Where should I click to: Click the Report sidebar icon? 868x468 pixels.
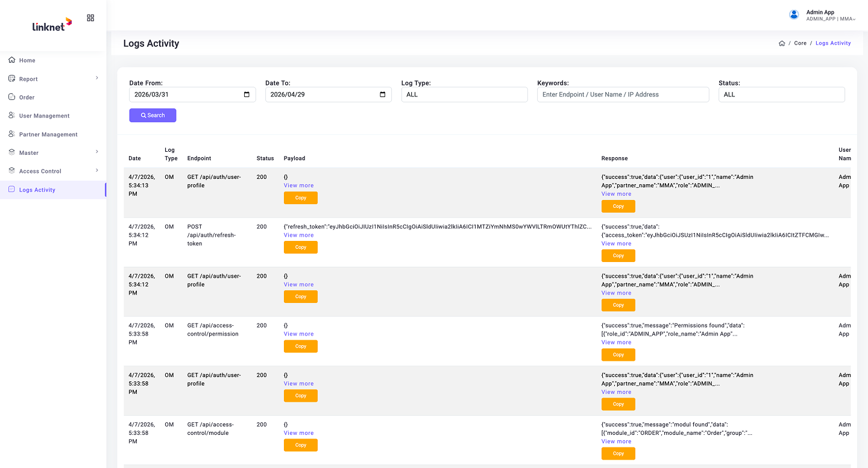[12, 78]
